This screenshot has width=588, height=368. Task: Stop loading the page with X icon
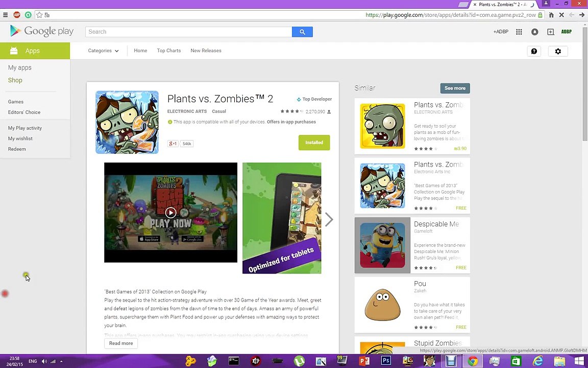(561, 15)
